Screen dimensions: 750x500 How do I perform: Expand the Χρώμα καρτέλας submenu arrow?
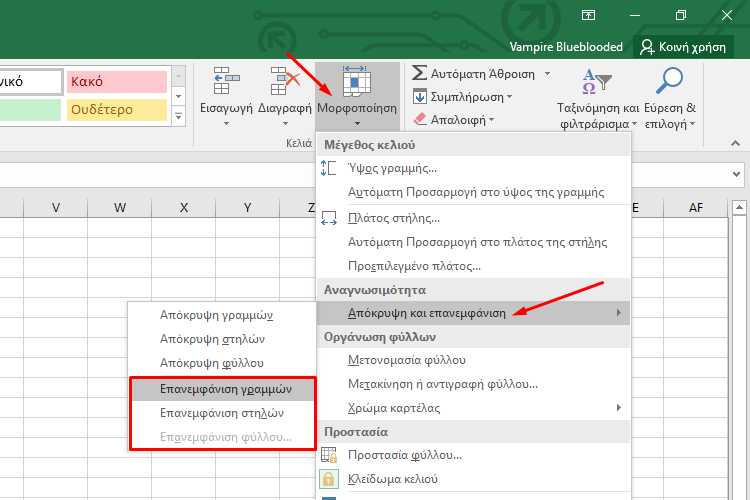coord(618,408)
